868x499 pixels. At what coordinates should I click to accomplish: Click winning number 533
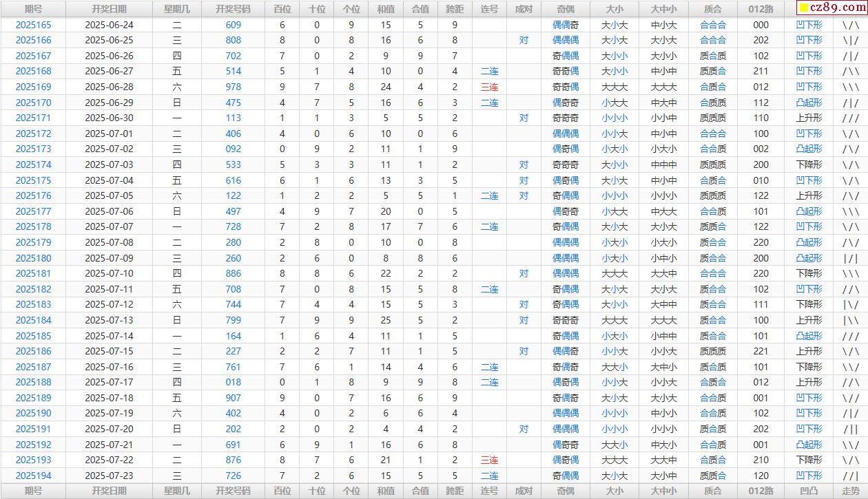tap(234, 164)
